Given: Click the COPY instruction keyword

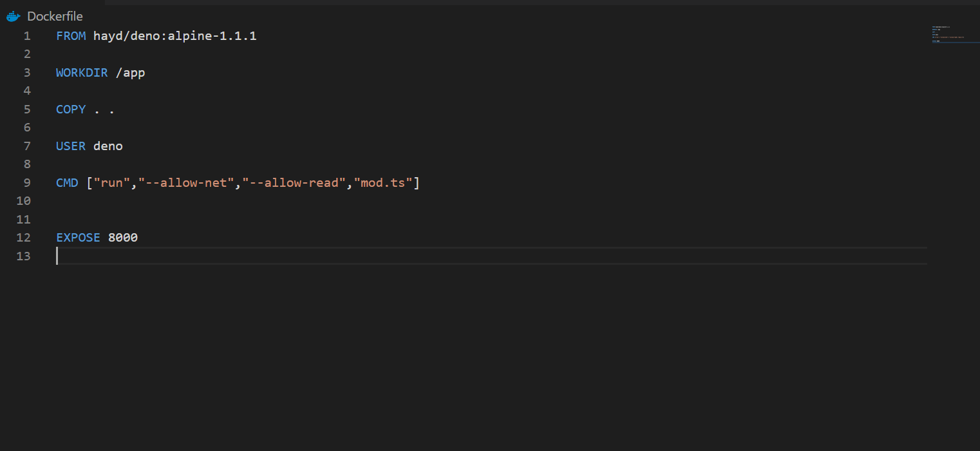Looking at the screenshot, I should click(x=71, y=110).
